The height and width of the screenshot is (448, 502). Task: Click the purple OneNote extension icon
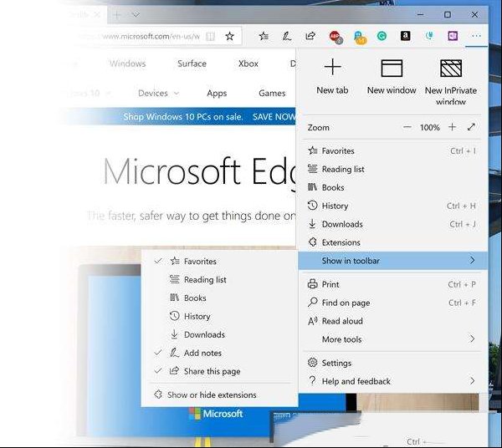point(453,36)
